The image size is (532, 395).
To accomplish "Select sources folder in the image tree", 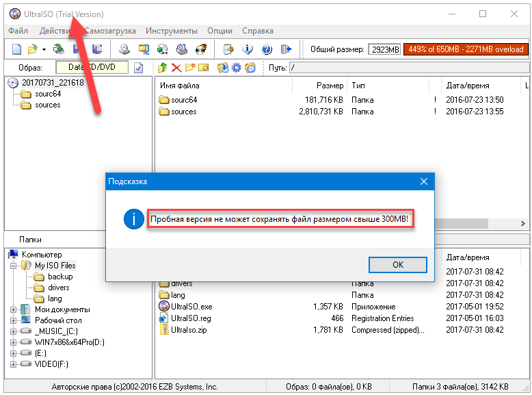I will pos(47,105).
